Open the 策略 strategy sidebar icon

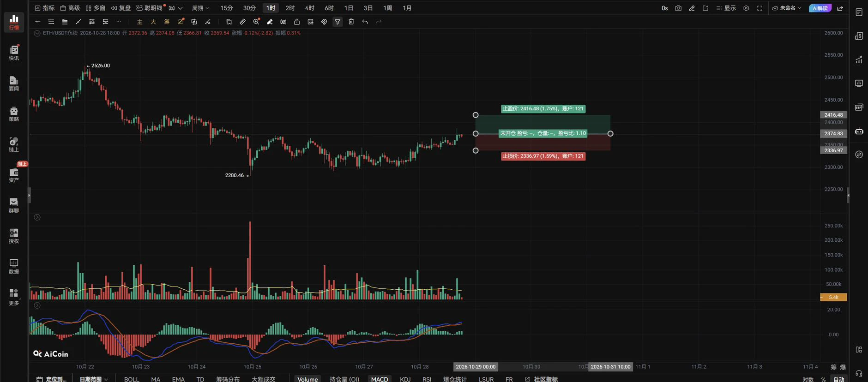point(14,113)
